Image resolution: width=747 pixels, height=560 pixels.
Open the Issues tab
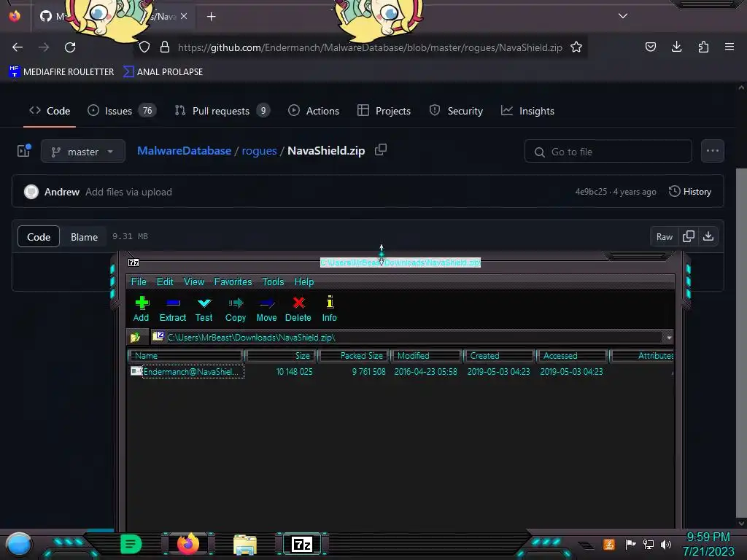click(122, 111)
